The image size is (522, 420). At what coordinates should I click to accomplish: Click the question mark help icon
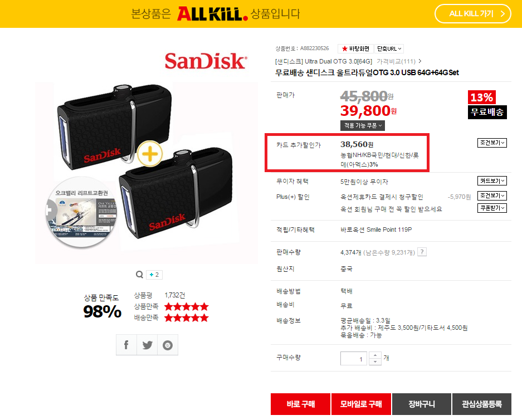422,252
